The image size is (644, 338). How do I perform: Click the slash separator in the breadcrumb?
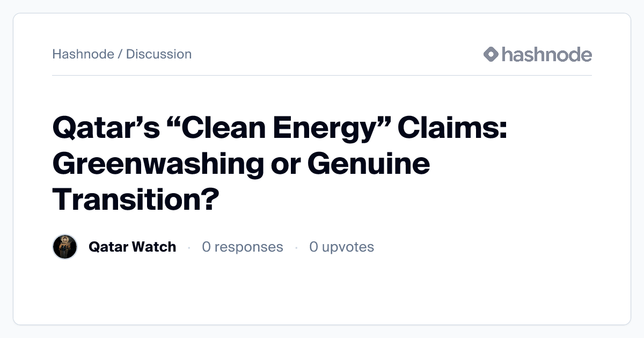pyautogui.click(x=120, y=54)
